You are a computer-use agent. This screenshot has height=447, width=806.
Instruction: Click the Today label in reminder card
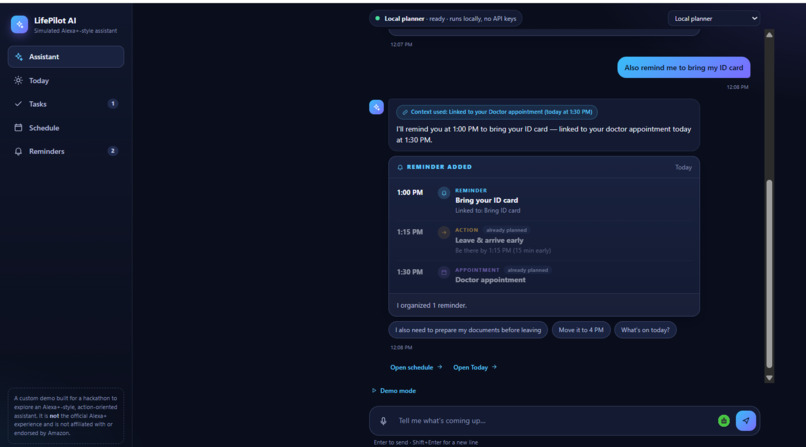point(683,167)
